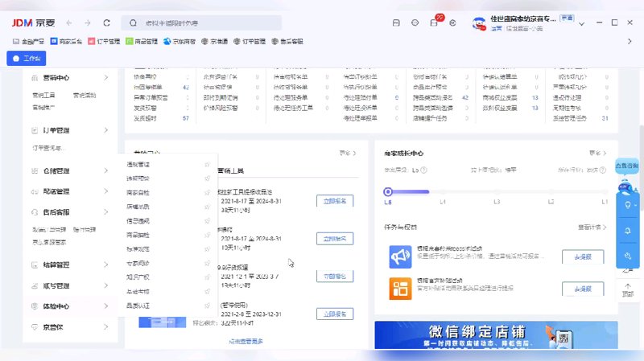Screen dimensions: 644x361
Task: Go forward with the right arrow icon
Action: 88,23
